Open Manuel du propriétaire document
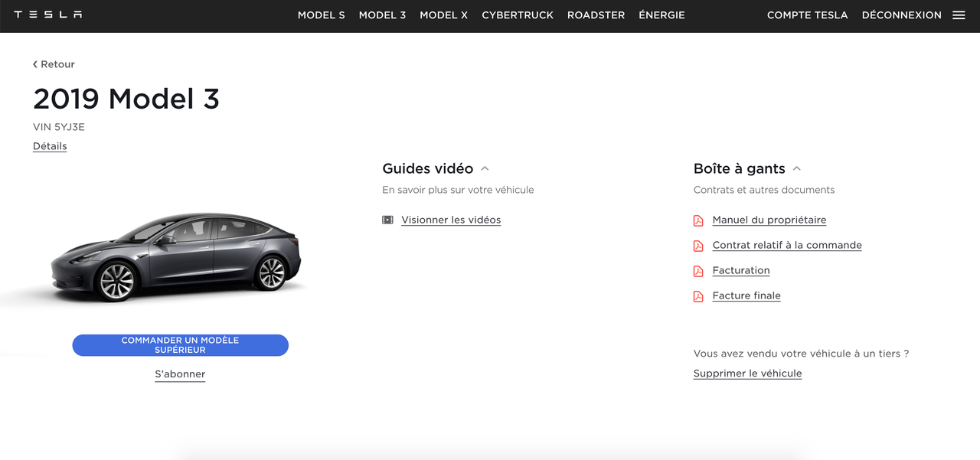The width and height of the screenshot is (980, 460). 769,220
